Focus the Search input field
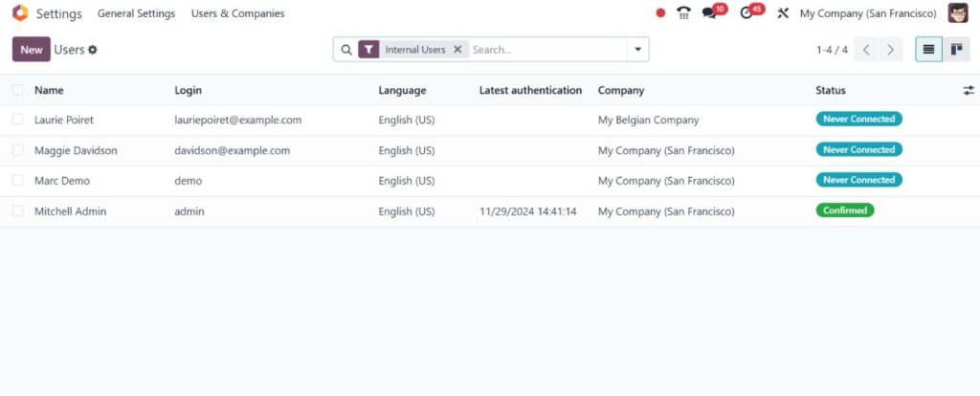This screenshot has width=980, height=396. [548, 50]
